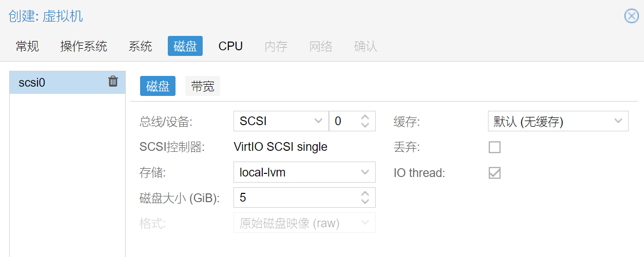The image size is (644, 257).
Task: Switch to the CPU tab
Action: click(x=230, y=46)
